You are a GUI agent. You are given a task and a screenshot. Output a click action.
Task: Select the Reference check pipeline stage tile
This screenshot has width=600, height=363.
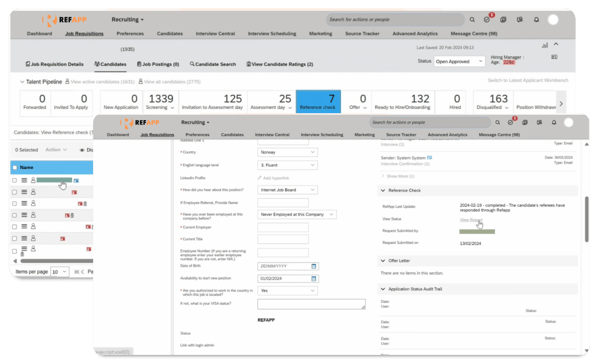coord(318,102)
